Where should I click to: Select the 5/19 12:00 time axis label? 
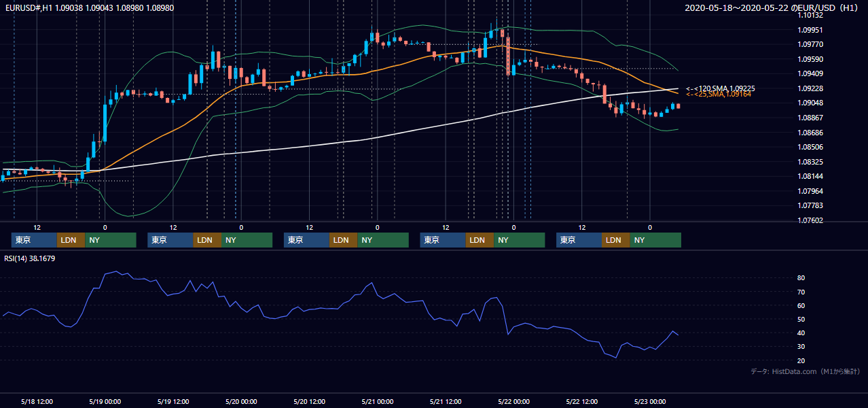173,401
